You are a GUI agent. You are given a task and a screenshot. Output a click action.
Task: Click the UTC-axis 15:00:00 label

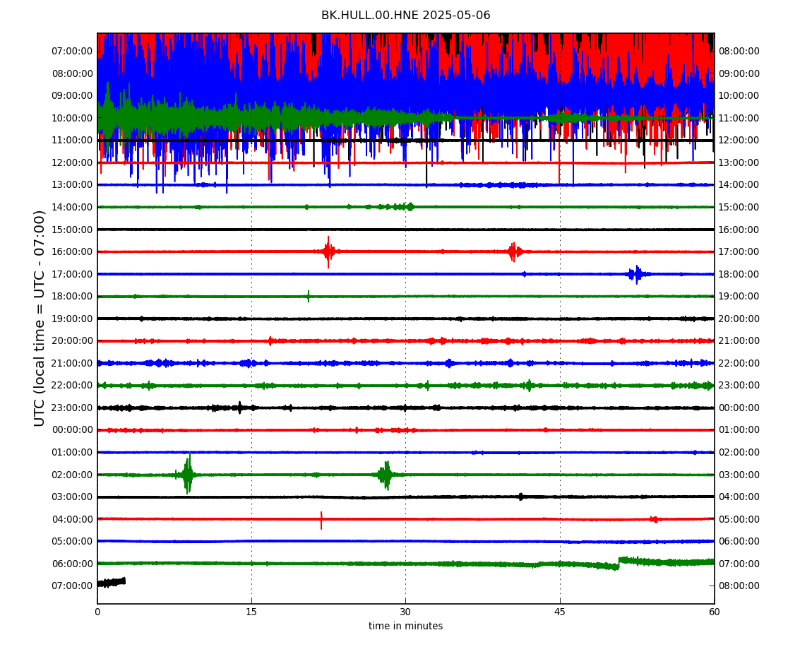(x=72, y=230)
